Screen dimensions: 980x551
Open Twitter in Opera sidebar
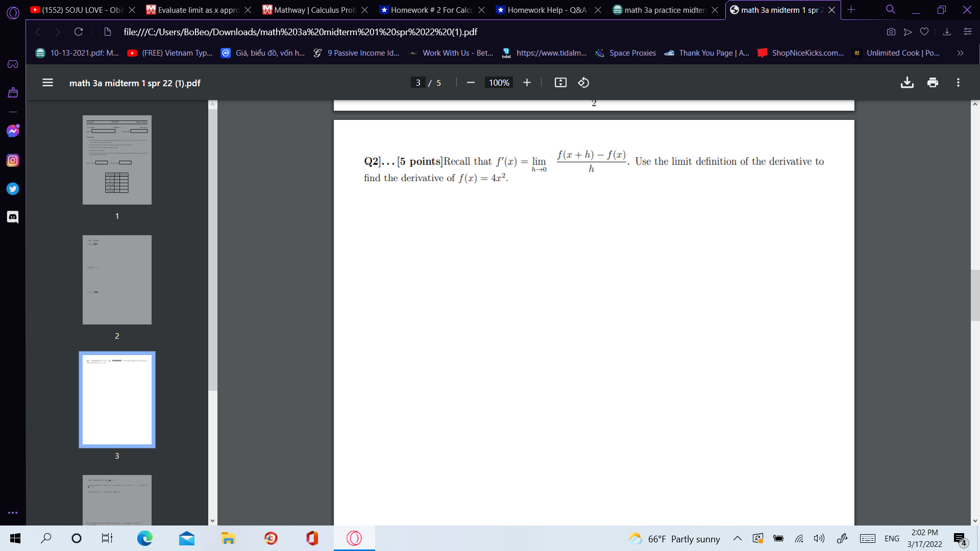click(12, 189)
